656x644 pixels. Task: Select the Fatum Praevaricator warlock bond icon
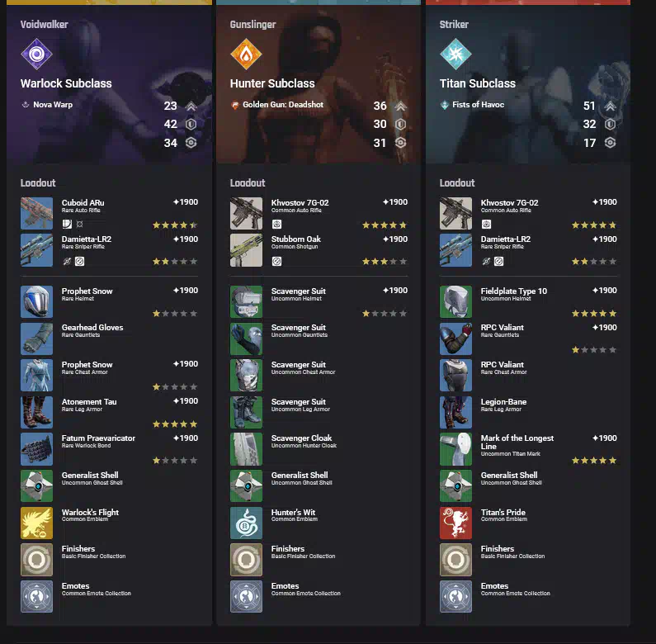[37, 449]
